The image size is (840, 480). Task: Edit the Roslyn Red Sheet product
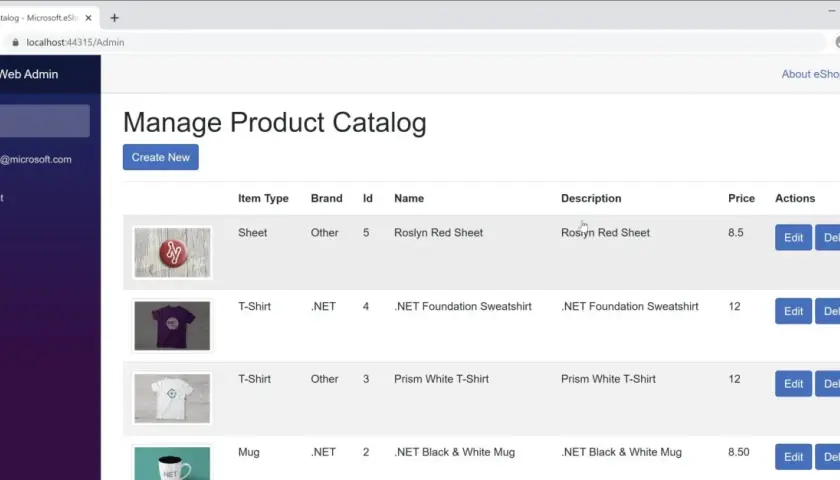(793, 237)
